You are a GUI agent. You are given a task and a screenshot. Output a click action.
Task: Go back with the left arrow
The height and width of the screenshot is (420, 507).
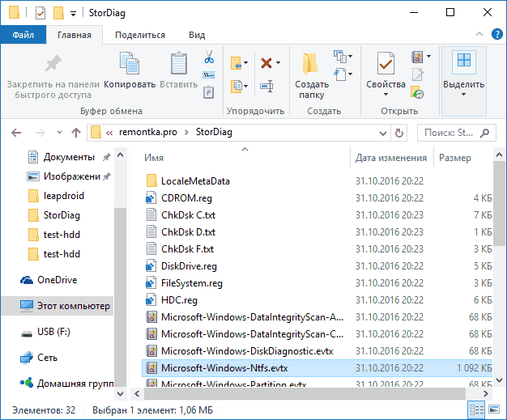click(x=16, y=133)
